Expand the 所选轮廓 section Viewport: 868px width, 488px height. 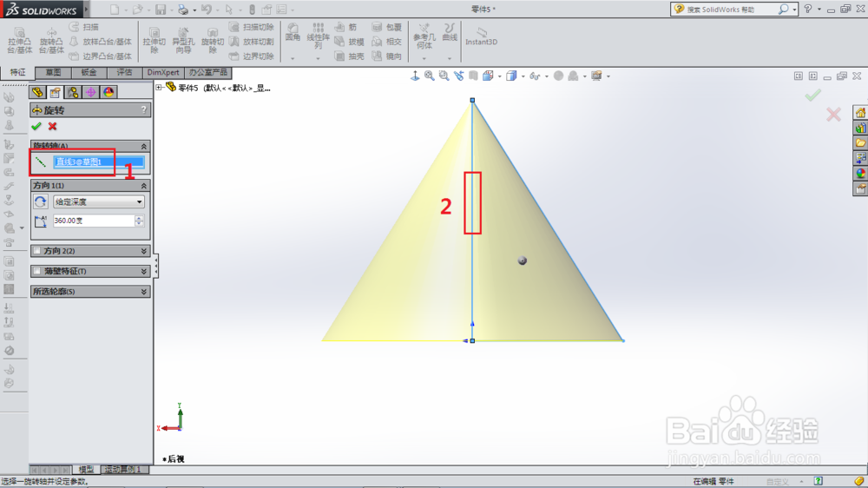coord(144,292)
